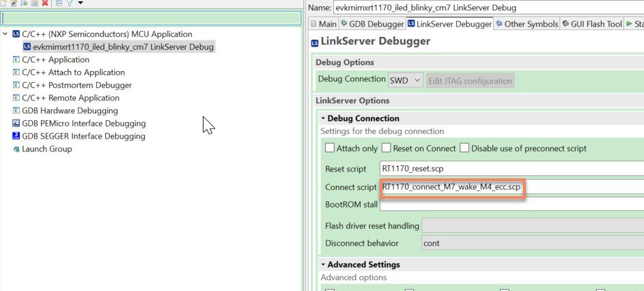Image resolution: width=644 pixels, height=291 pixels.
Task: Collapse the C/C++ (NXP Semiconductors) MCU Application node
Action: pyautogui.click(x=5, y=34)
